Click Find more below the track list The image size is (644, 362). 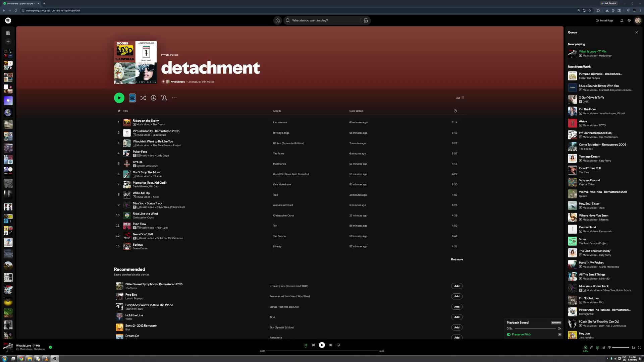457,259
